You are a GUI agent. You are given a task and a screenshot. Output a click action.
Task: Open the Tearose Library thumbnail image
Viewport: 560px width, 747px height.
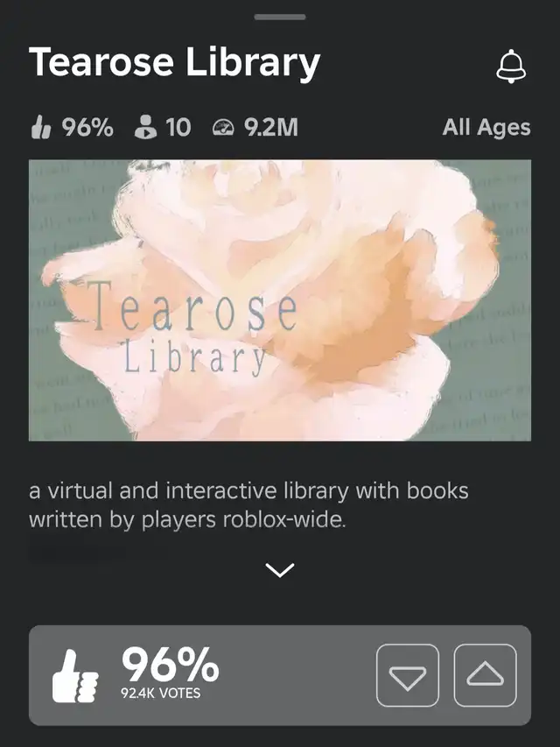[x=280, y=300]
